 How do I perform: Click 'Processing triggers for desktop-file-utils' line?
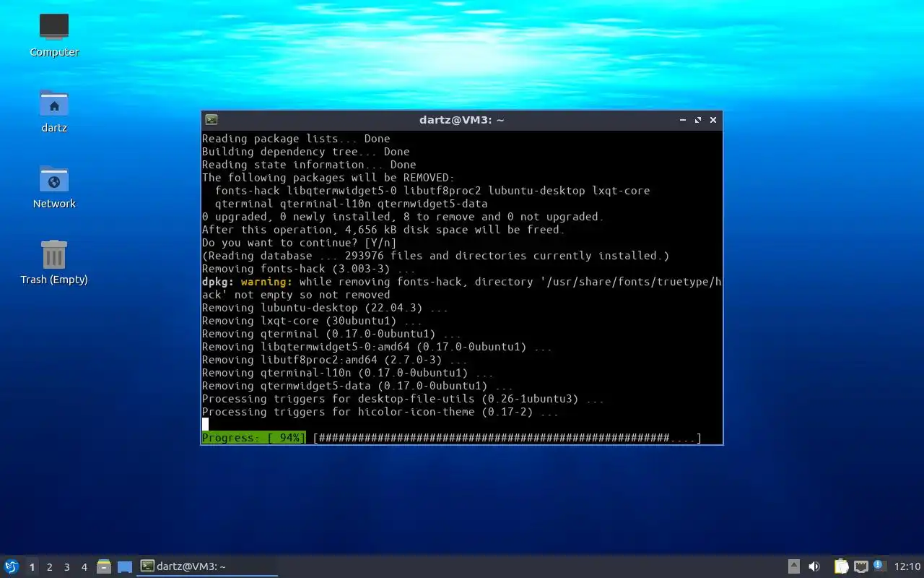click(x=403, y=399)
